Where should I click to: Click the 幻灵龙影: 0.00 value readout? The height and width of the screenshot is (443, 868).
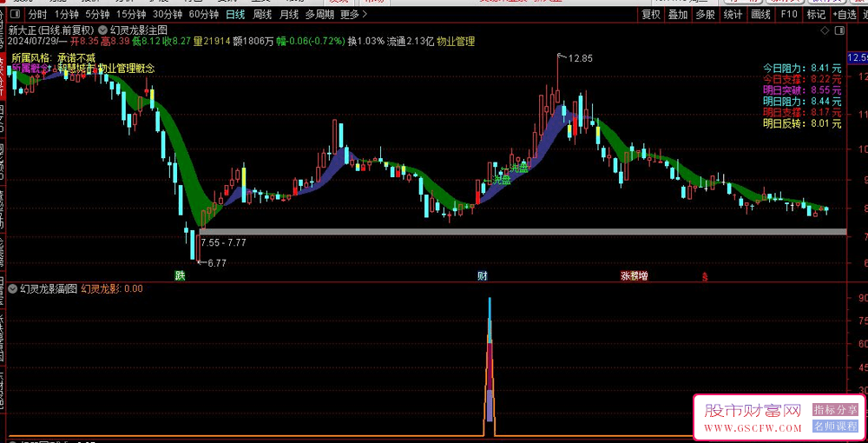point(112,288)
